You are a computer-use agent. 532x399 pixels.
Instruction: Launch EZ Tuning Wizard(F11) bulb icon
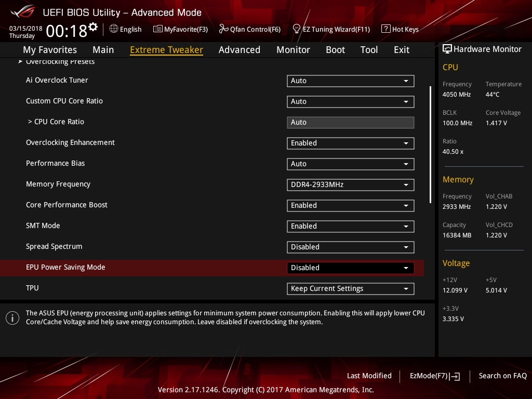coord(297,29)
